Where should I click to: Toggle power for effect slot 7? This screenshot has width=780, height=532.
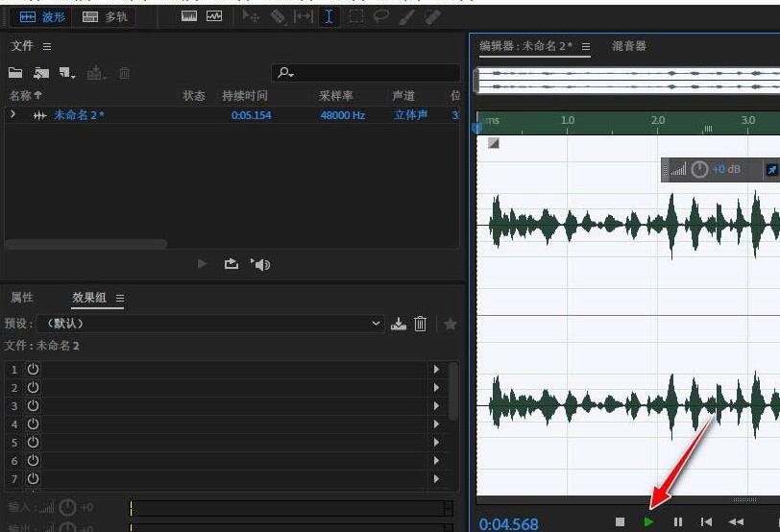coord(33,478)
